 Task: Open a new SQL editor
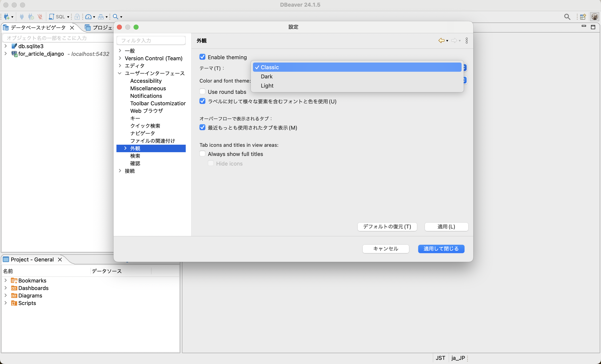click(52, 16)
